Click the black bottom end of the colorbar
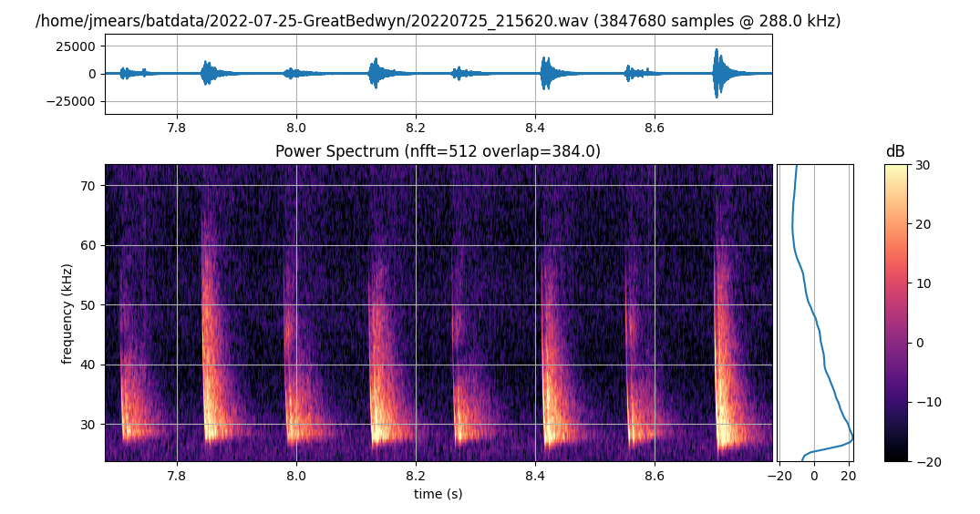This screenshot has height=514, width=980. point(895,457)
